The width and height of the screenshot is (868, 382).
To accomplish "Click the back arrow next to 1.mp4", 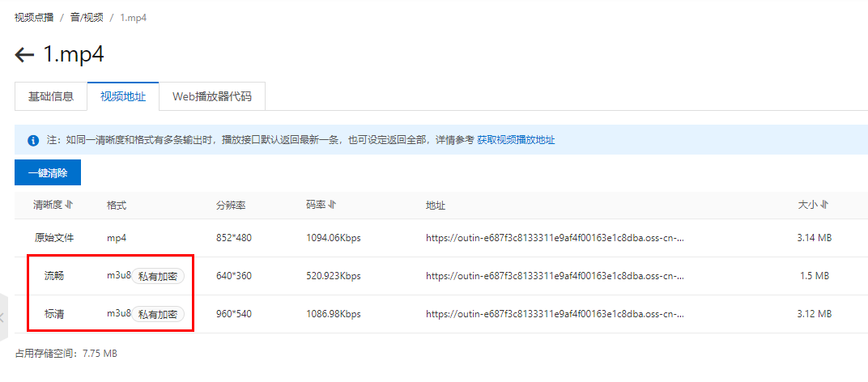I will click(x=24, y=55).
